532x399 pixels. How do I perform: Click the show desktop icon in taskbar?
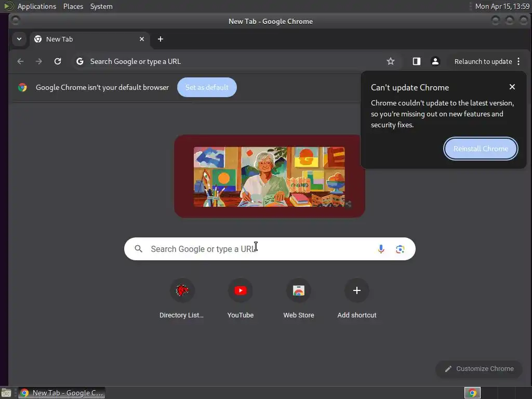(6, 393)
